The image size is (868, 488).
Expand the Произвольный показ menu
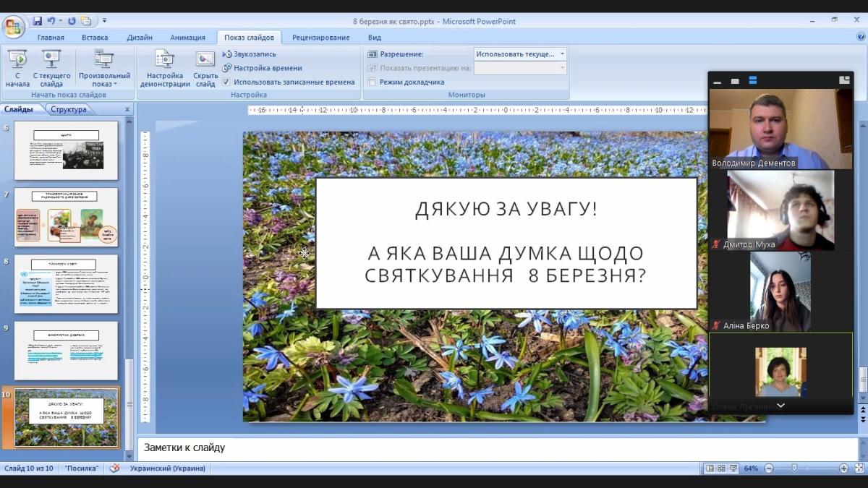(x=104, y=69)
